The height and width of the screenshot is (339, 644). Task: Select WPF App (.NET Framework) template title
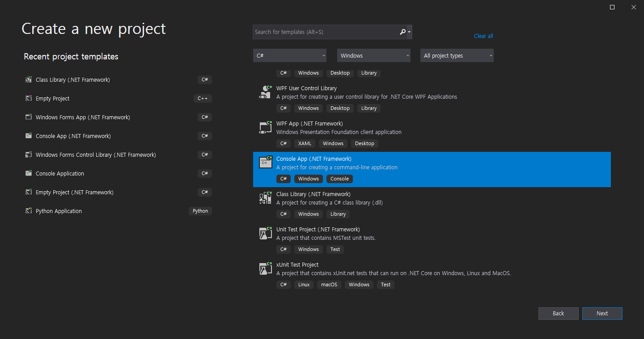[x=309, y=124]
